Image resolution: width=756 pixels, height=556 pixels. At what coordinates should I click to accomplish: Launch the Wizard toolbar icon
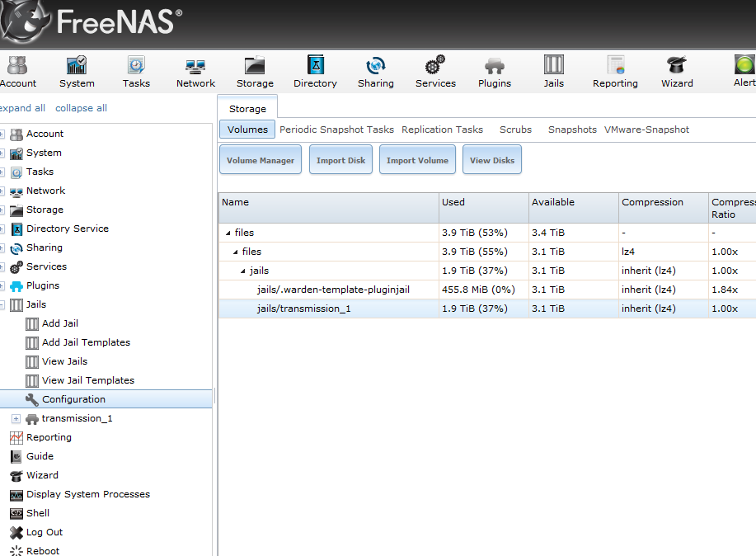point(677,72)
